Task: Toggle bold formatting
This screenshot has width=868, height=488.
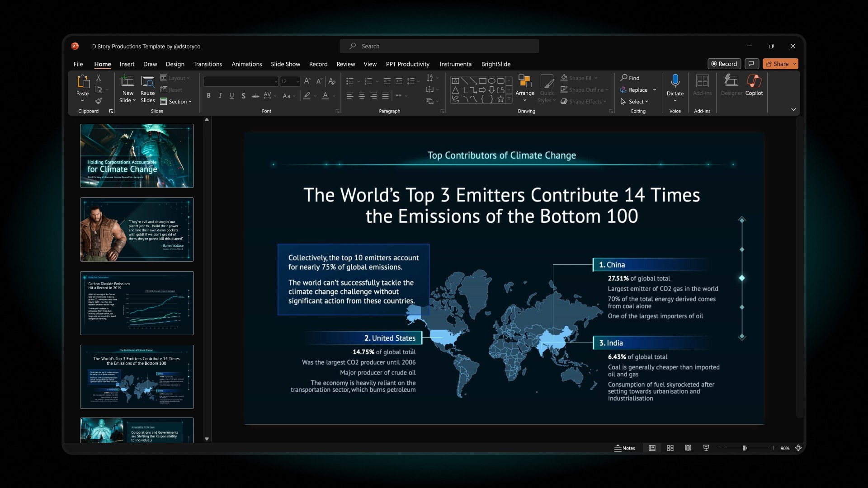Action: pos(208,96)
